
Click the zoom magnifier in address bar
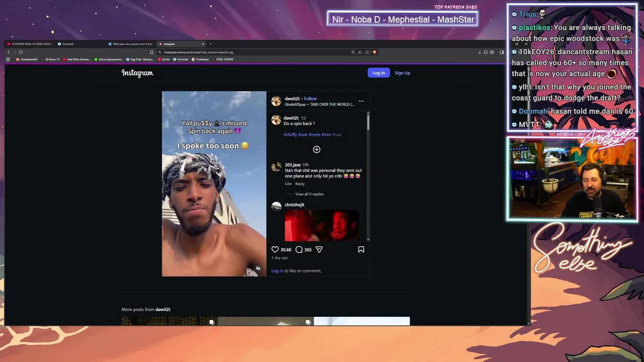[353, 52]
